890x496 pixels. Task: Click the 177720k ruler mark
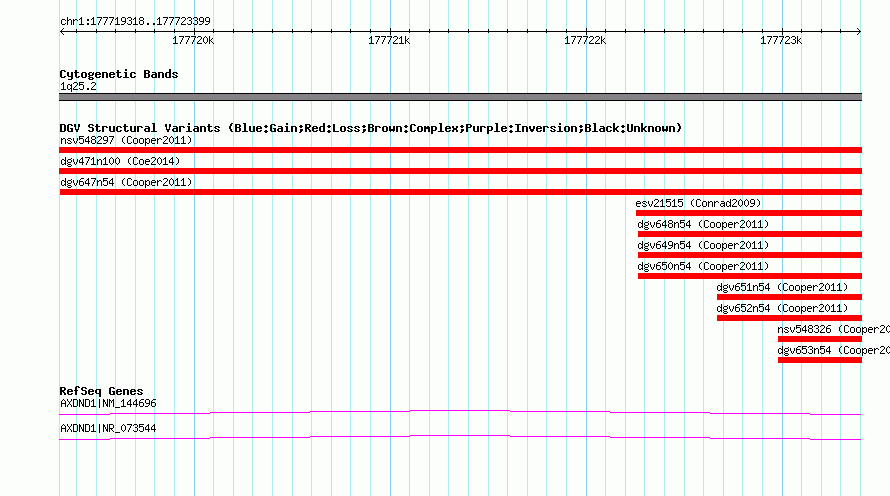193,40
